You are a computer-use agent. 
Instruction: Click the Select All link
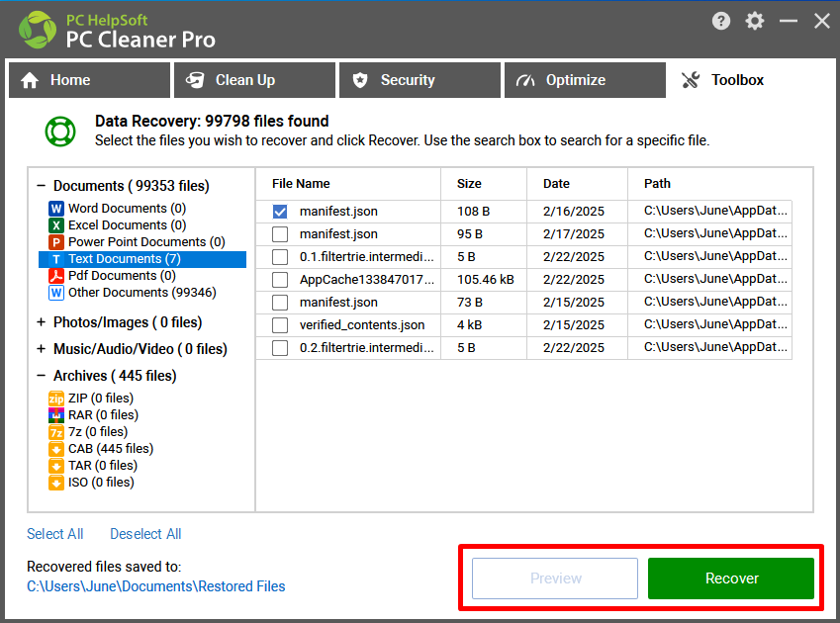[55, 534]
